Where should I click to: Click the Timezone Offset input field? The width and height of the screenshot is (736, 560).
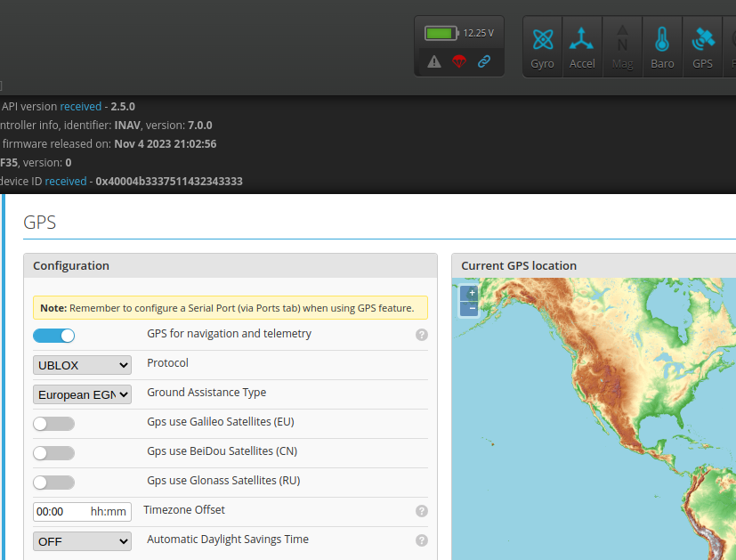(x=82, y=511)
